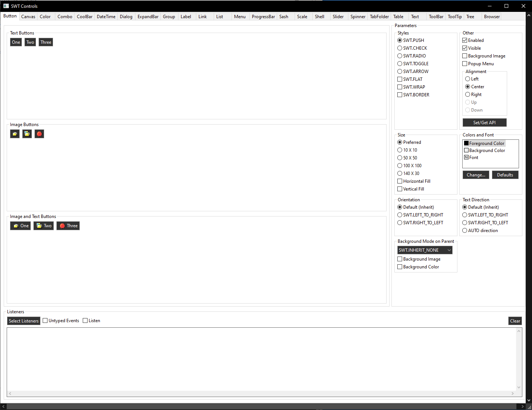Viewport: 532px width, 410px height.
Task: Switch to the Combo tab
Action: pos(65,17)
